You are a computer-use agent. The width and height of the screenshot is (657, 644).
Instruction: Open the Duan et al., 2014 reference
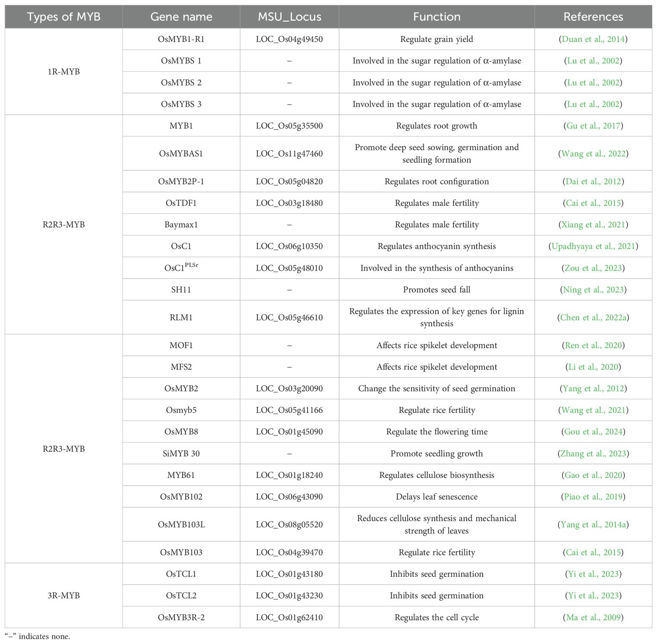tap(593, 39)
